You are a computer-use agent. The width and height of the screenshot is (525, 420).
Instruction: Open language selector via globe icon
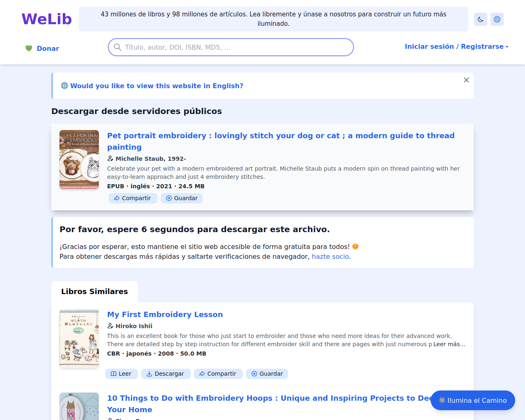coord(497,19)
